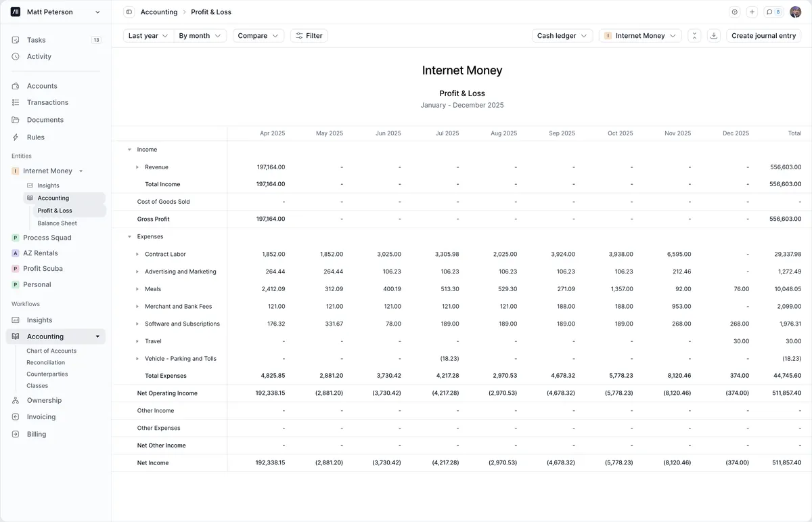Open the Last year period dropdown
This screenshot has height=522, width=812.
(148, 36)
